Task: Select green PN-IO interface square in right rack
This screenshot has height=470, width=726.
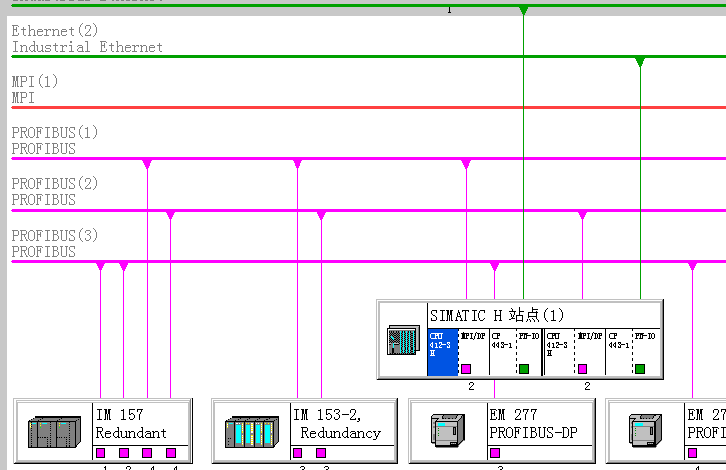Action: [x=640, y=369]
